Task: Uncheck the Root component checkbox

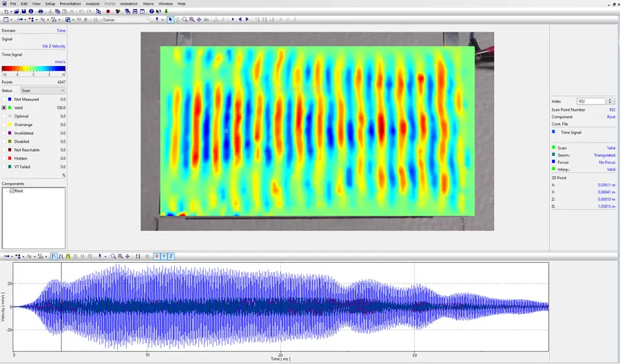Action: 12,191
